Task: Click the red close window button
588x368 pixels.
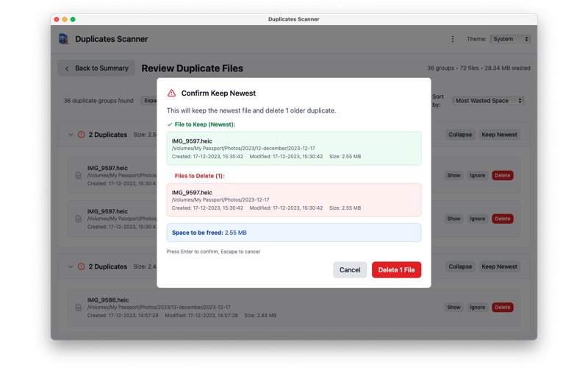Action: [57, 19]
